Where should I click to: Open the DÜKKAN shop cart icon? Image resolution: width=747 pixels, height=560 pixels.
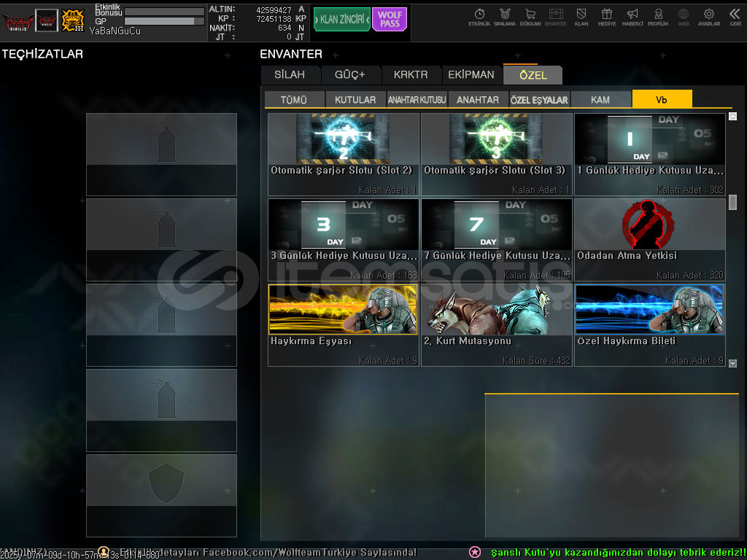coord(530,17)
